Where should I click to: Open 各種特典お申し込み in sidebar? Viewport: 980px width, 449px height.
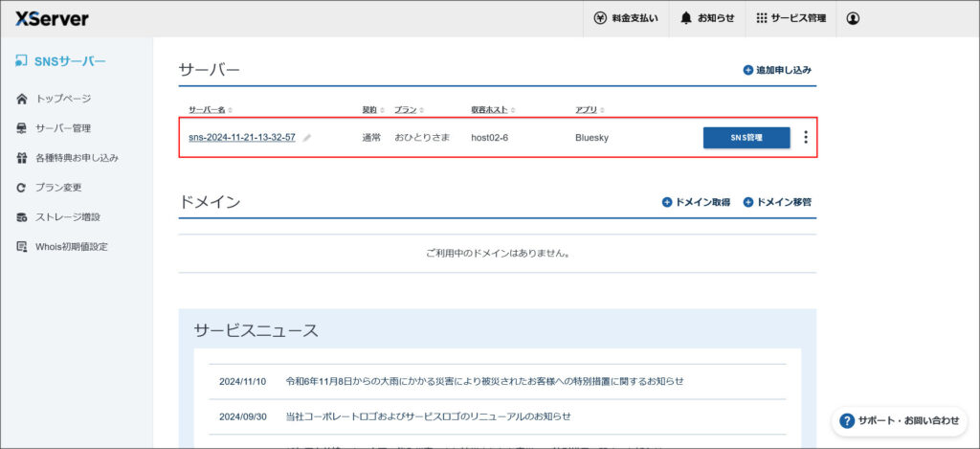(x=67, y=158)
